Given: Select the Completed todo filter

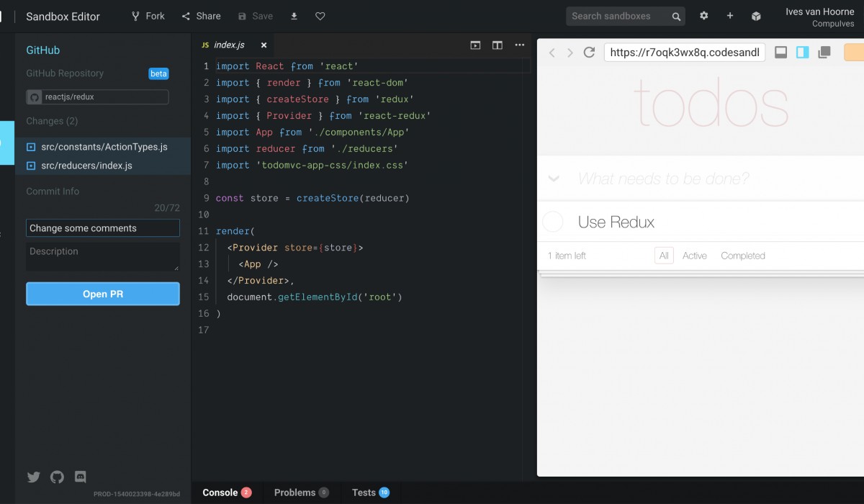Looking at the screenshot, I should [x=743, y=256].
